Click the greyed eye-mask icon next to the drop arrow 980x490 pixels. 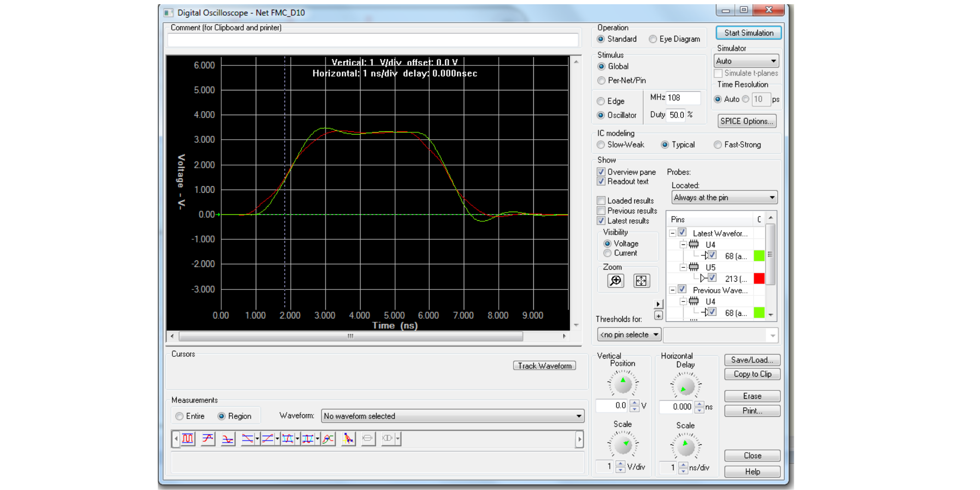(x=388, y=438)
